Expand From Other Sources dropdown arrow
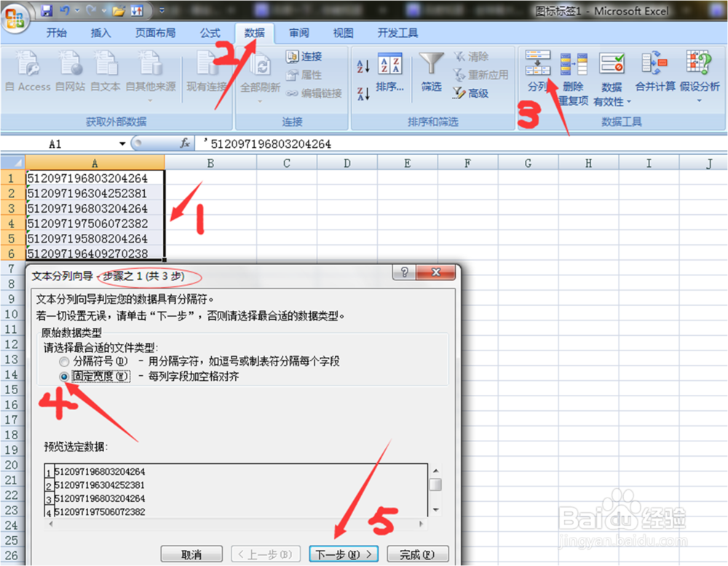 coord(150,101)
